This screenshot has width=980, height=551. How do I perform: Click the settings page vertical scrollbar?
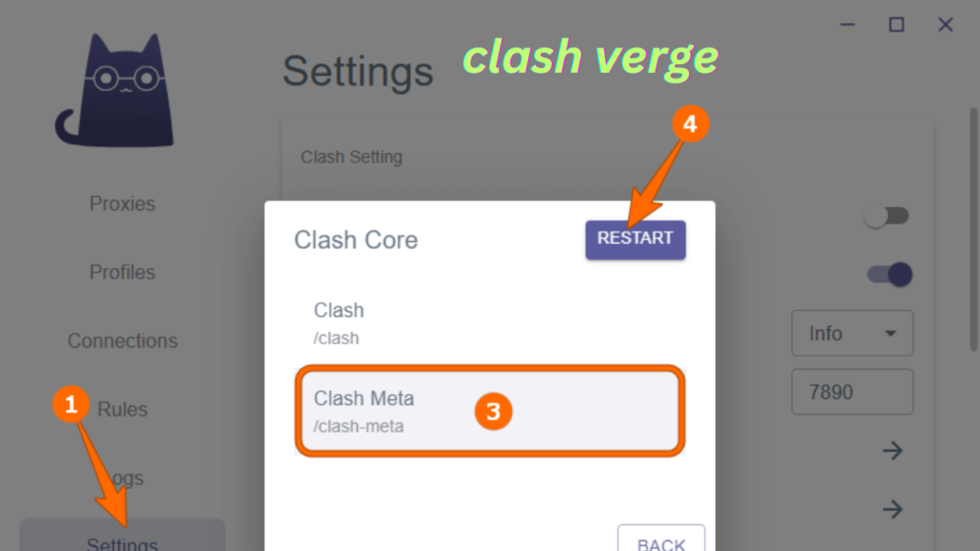pyautogui.click(x=973, y=230)
